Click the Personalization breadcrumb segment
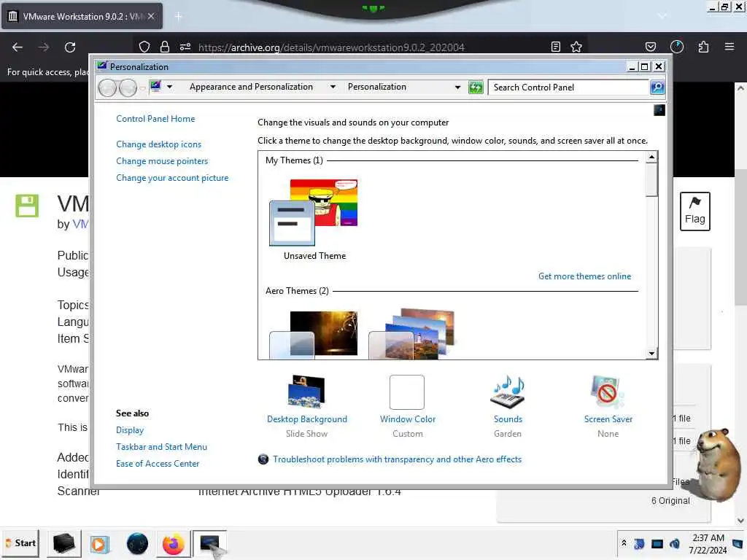Image resolution: width=747 pixels, height=560 pixels. point(377,87)
